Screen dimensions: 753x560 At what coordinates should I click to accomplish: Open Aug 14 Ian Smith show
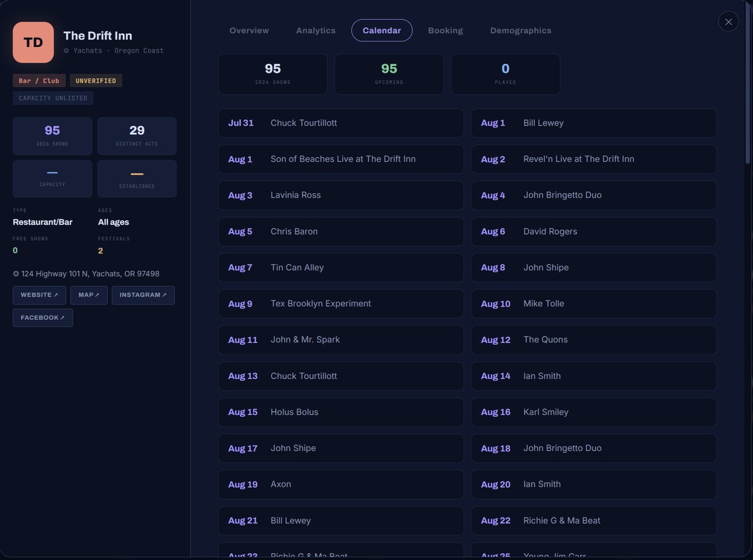[x=594, y=376]
